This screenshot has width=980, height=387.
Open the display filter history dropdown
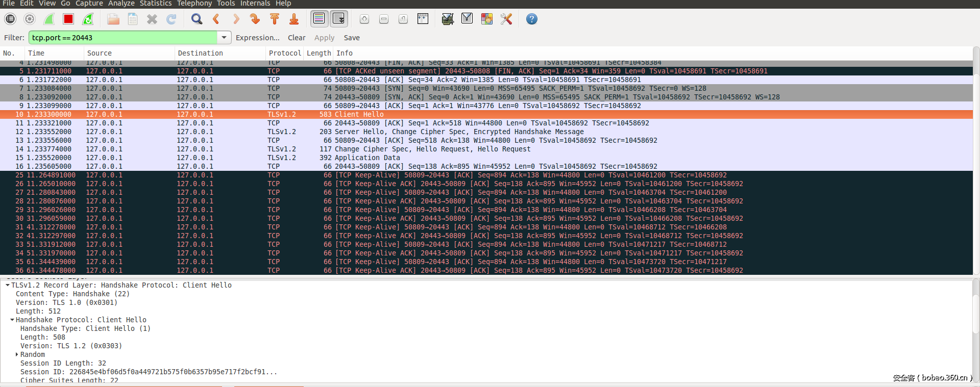click(224, 38)
